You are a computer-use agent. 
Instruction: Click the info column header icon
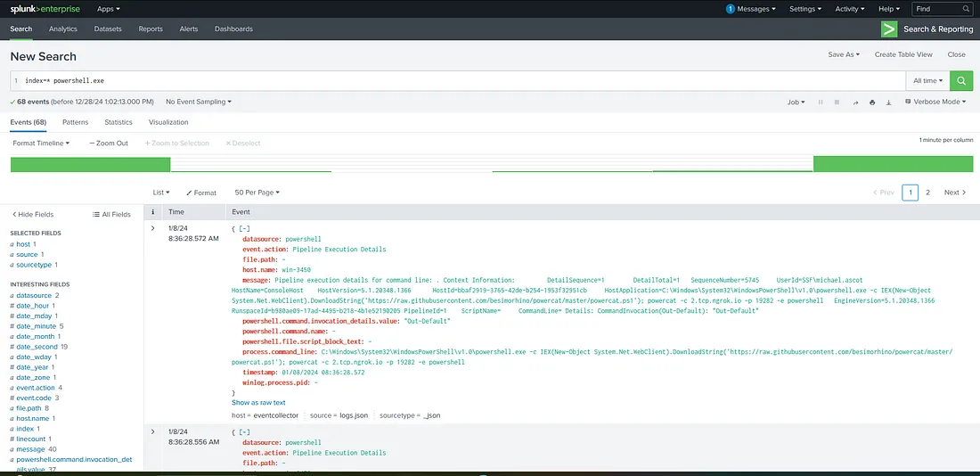[x=153, y=212]
